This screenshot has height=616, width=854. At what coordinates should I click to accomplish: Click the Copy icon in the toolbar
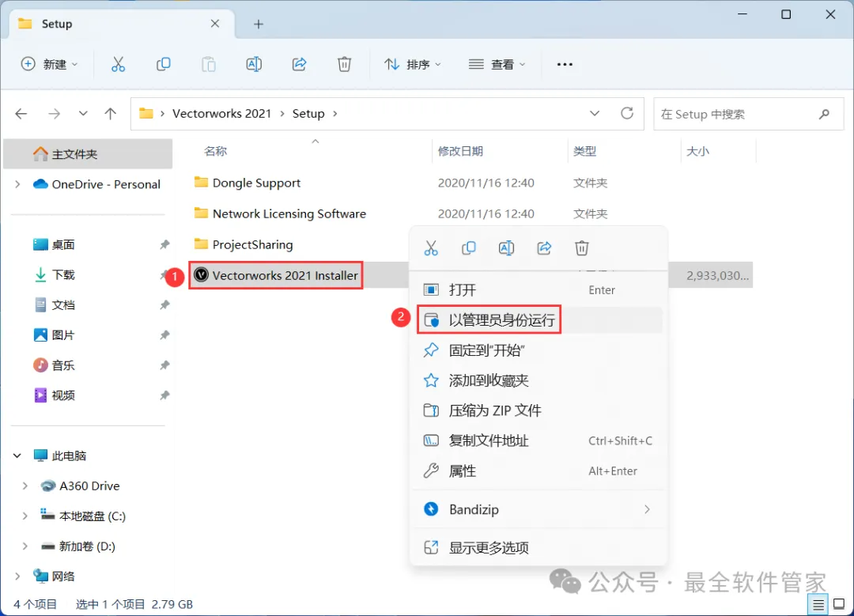164,64
